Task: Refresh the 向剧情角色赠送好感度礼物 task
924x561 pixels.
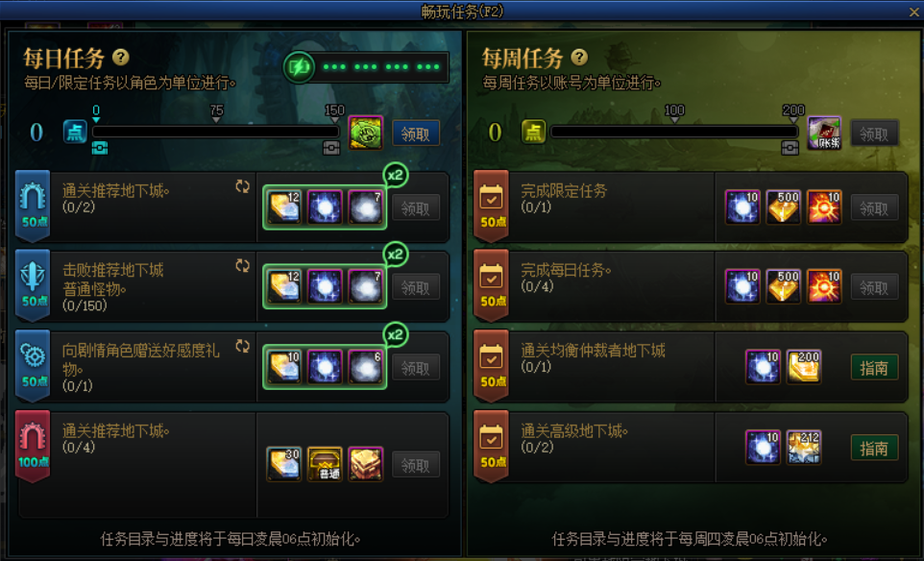Action: (x=242, y=346)
